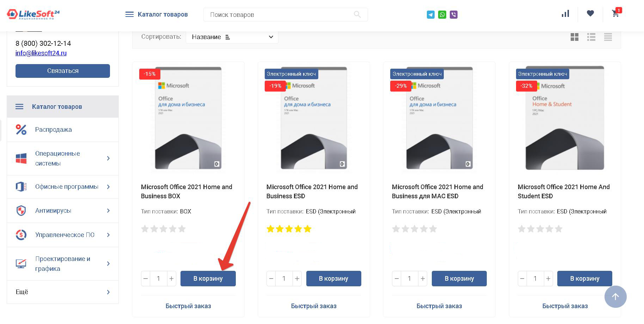
Task: Open favorites heart icon
Action: click(590, 13)
